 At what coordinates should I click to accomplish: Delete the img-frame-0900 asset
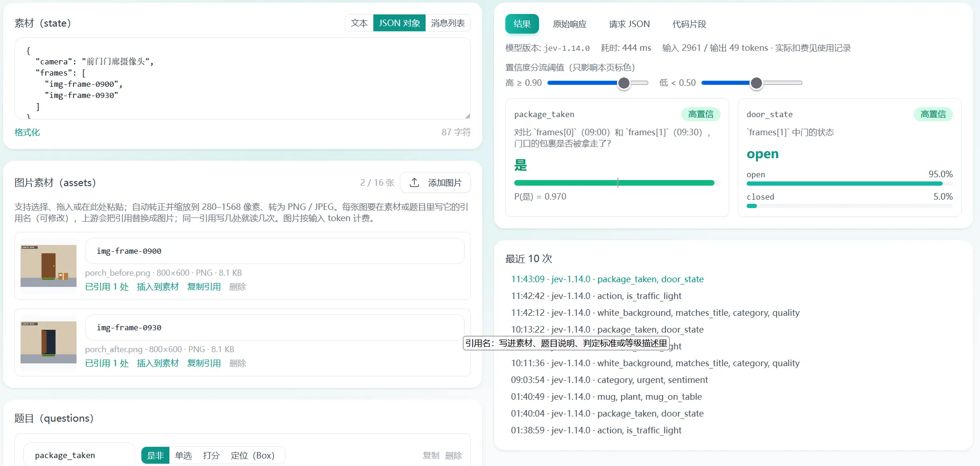238,286
